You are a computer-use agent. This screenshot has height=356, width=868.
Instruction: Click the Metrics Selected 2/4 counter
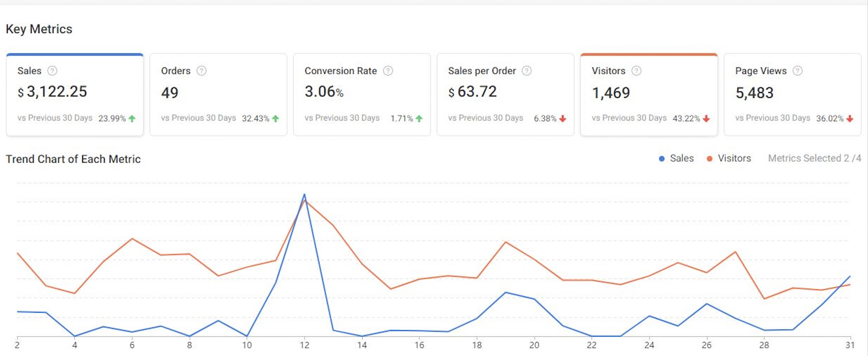814,158
